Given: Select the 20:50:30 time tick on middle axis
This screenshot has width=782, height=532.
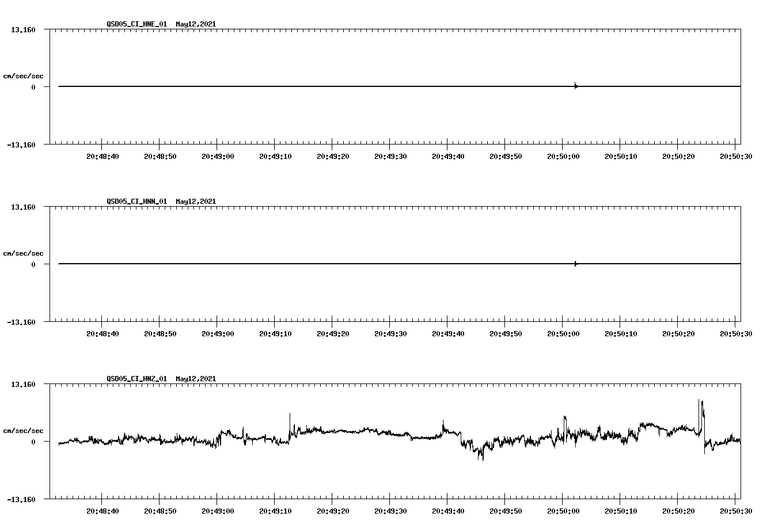Looking at the screenshot, I should [x=734, y=332].
